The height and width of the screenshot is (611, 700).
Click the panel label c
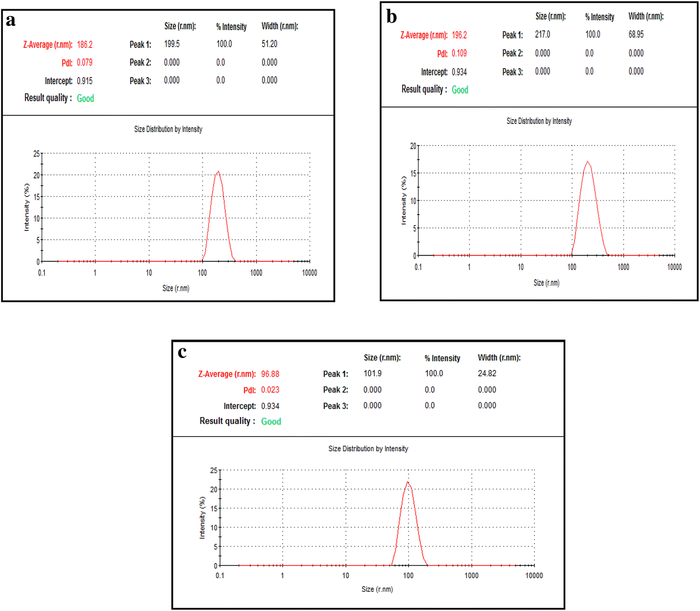182,352
